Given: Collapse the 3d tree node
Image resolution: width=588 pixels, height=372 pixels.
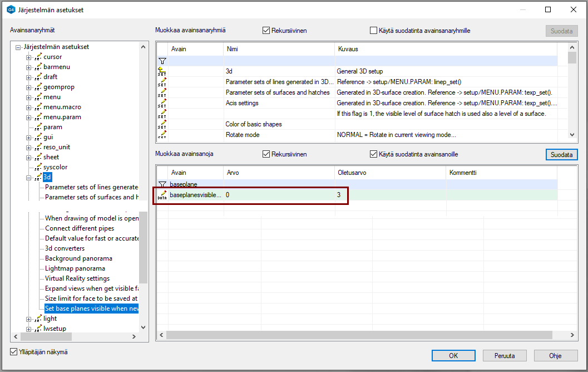Looking at the screenshot, I should (x=28, y=178).
